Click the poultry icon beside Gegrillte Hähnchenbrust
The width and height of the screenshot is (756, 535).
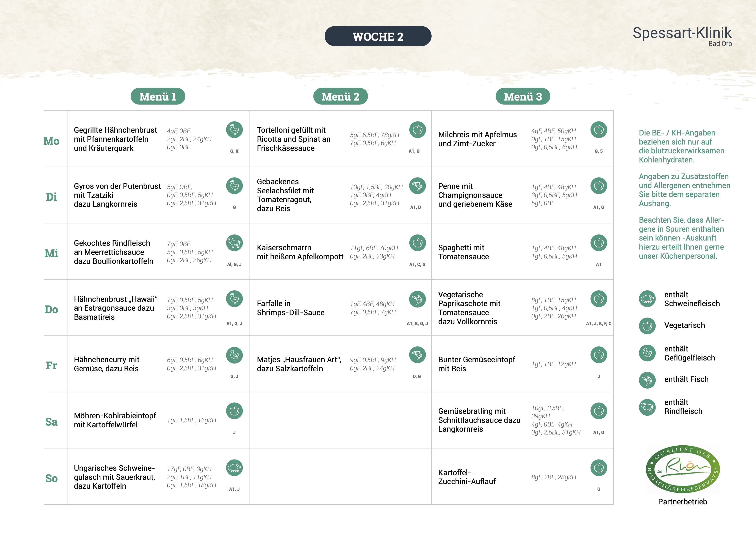[234, 130]
